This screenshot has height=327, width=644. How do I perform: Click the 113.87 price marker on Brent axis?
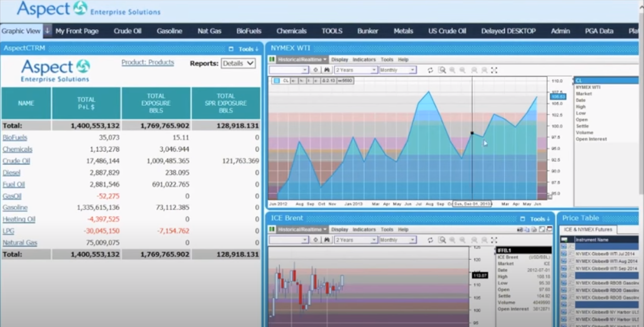480,276
